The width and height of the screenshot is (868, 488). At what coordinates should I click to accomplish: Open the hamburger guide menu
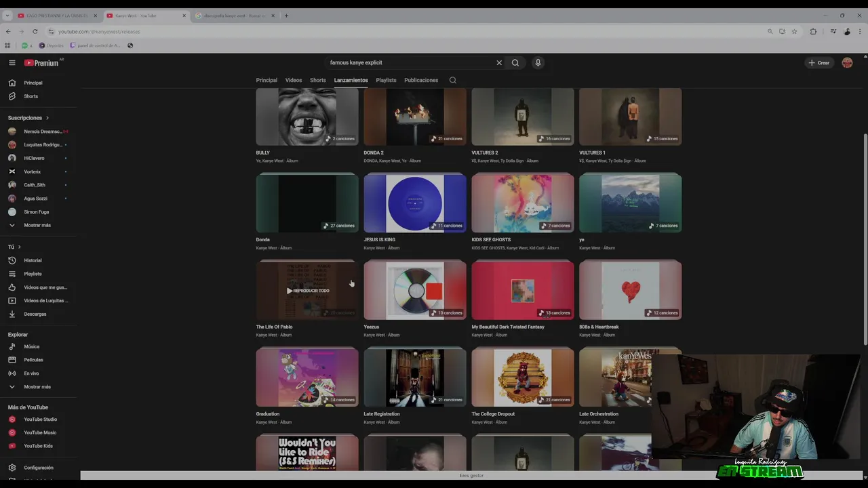coord(12,62)
